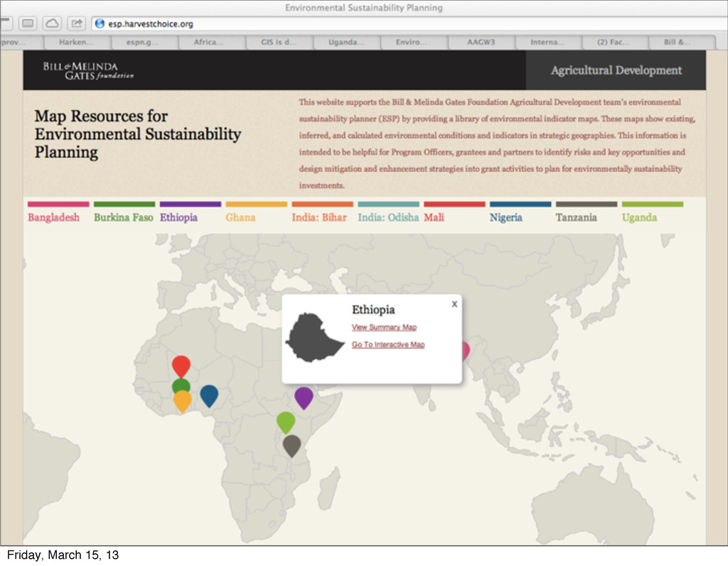Click the browser address bar
This screenshot has height=566, width=728.
(x=409, y=23)
